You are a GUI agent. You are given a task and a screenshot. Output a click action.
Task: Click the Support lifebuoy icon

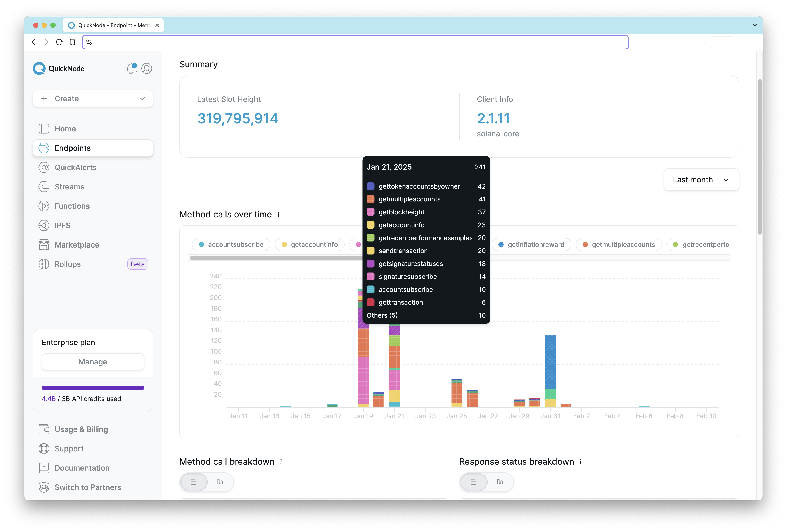tap(44, 448)
